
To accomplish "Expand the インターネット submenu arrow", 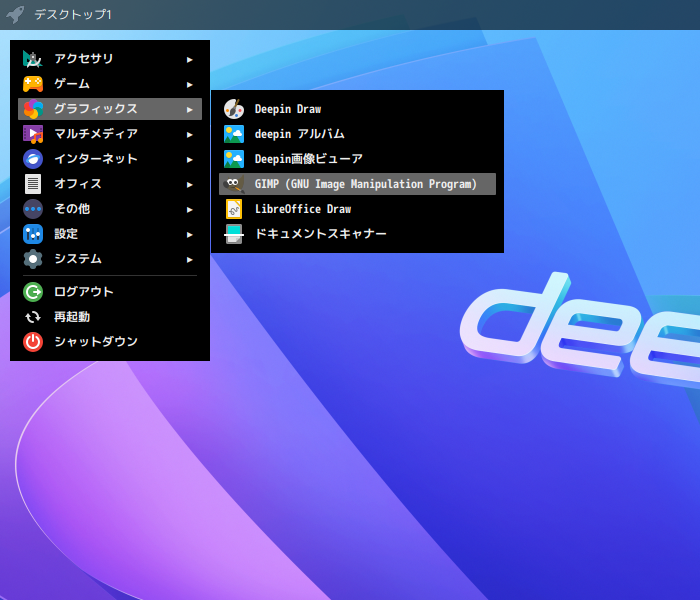I will click(x=190, y=159).
